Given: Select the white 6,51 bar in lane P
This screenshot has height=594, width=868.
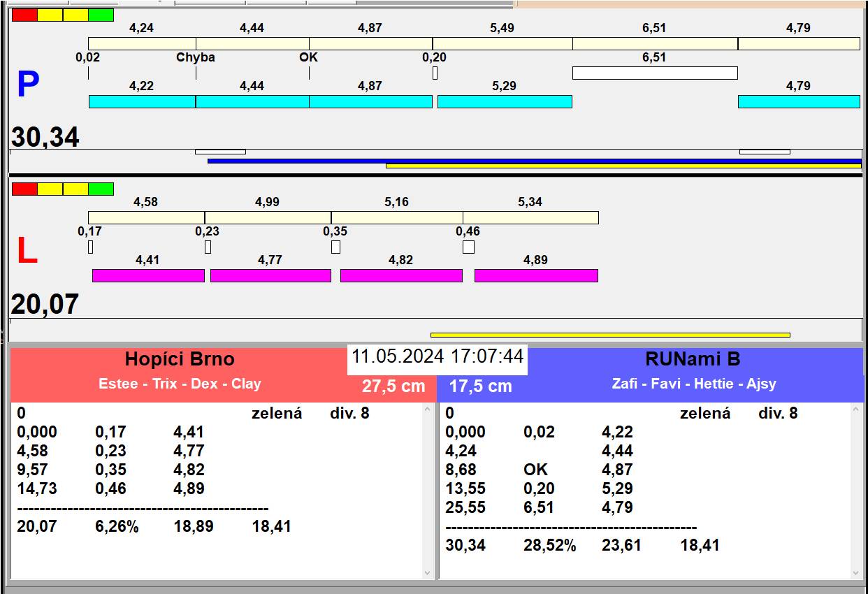Looking at the screenshot, I should tap(655, 73).
